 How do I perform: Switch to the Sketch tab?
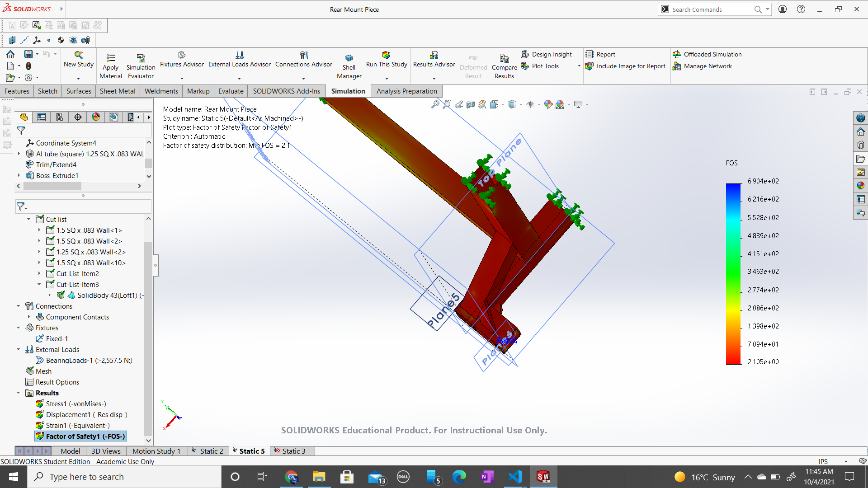click(x=47, y=91)
